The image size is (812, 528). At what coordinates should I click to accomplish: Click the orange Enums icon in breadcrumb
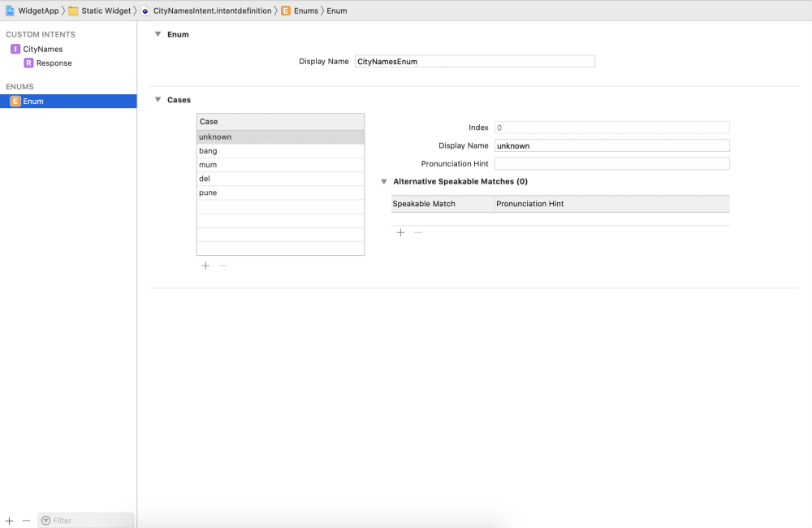286,11
